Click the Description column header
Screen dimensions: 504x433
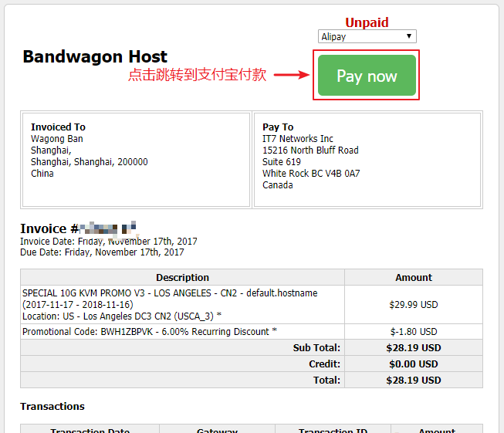coord(182,277)
